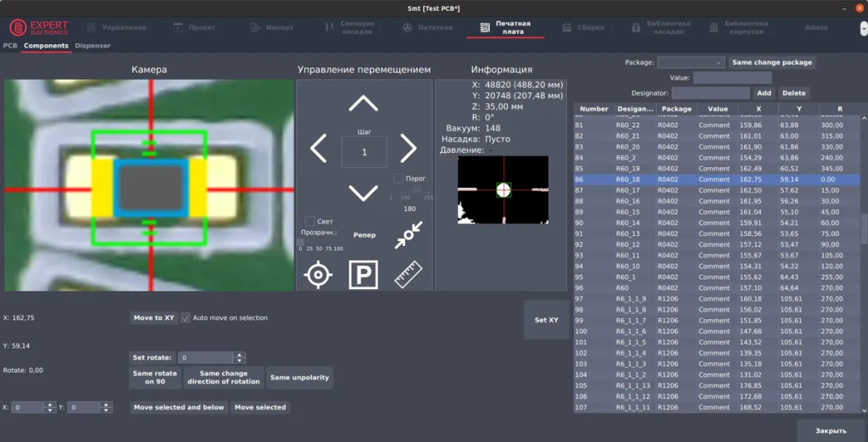Open the PCB tab
This screenshot has height=442, width=868.
pyautogui.click(x=10, y=46)
